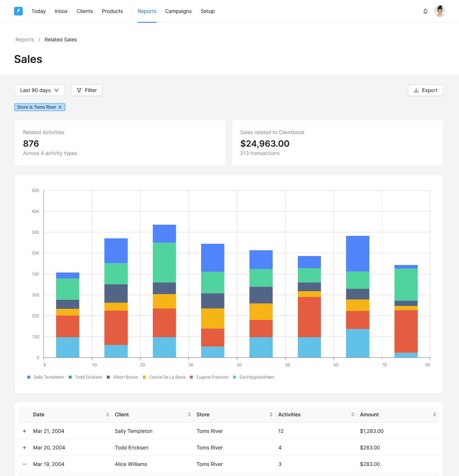Remove the Store is Toms River filter
The height and width of the screenshot is (476, 459).
[60, 107]
